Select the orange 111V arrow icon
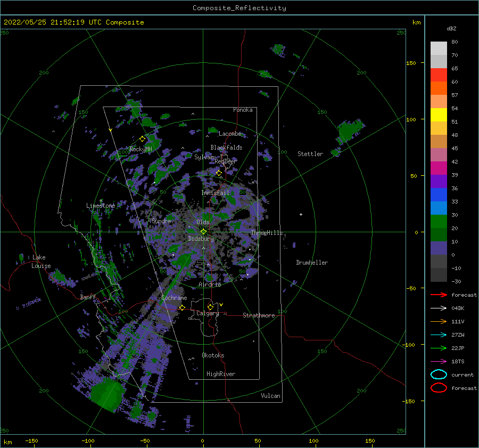Viewport: 479px width, 448px height. coord(439,321)
